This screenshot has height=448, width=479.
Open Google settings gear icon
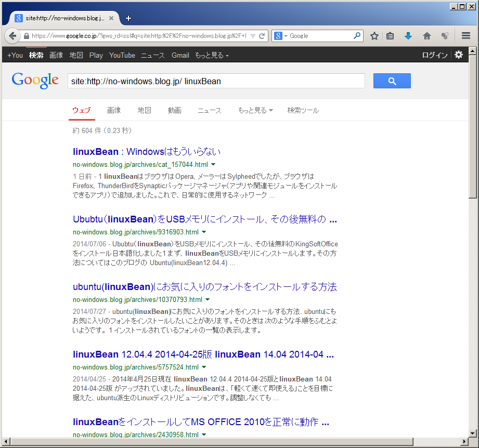pos(459,55)
